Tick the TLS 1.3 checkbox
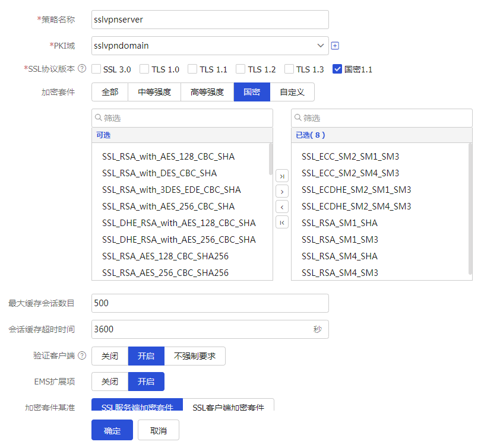Viewport: 500px width, 448px height. click(289, 69)
